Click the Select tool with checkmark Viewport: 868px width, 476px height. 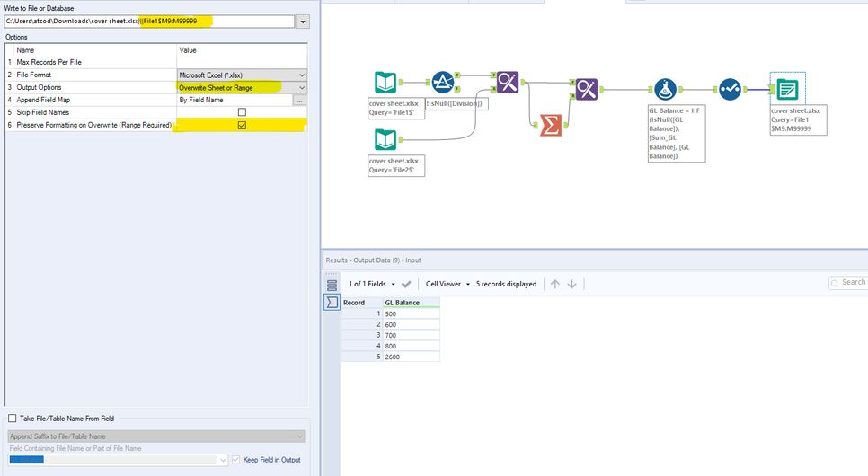coord(731,89)
